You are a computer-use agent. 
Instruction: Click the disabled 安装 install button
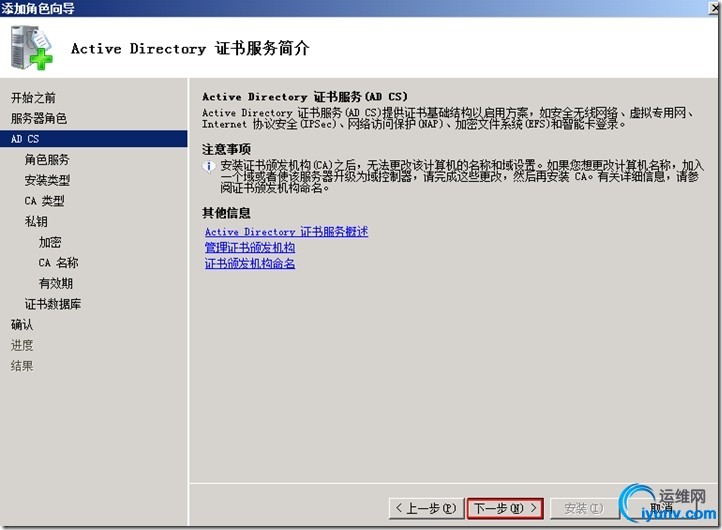(583, 508)
